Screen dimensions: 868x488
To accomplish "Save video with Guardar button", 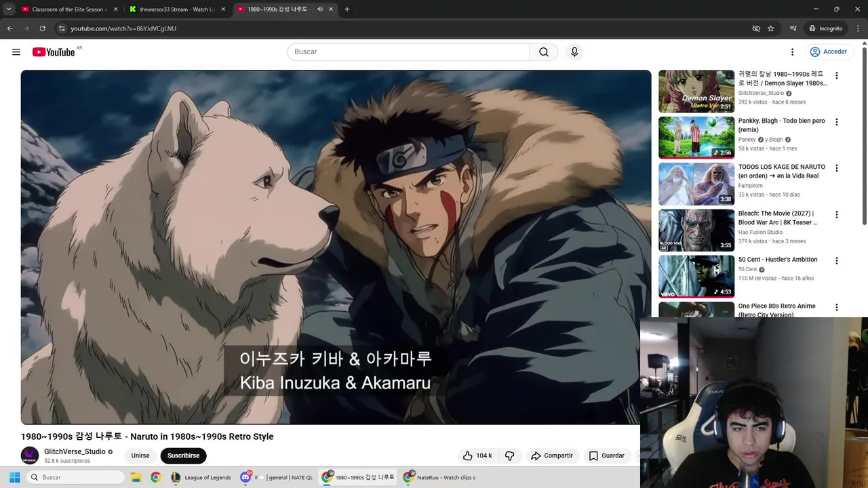I will click(606, 455).
